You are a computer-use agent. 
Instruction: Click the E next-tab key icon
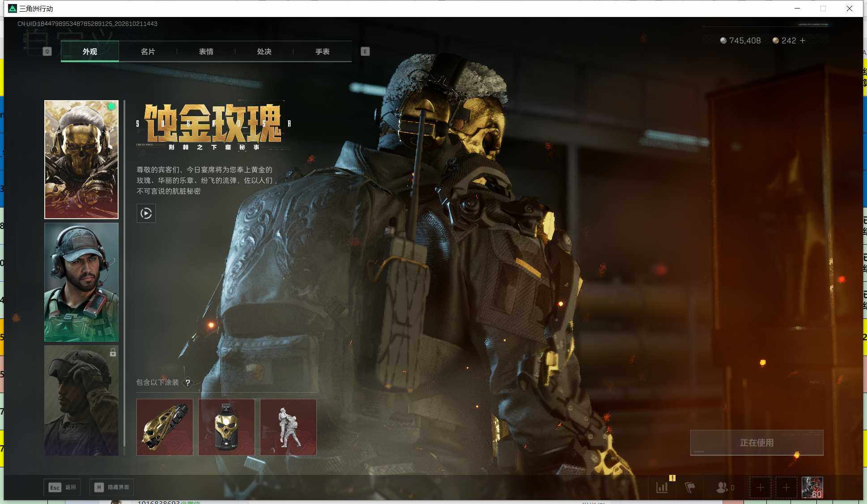365,51
